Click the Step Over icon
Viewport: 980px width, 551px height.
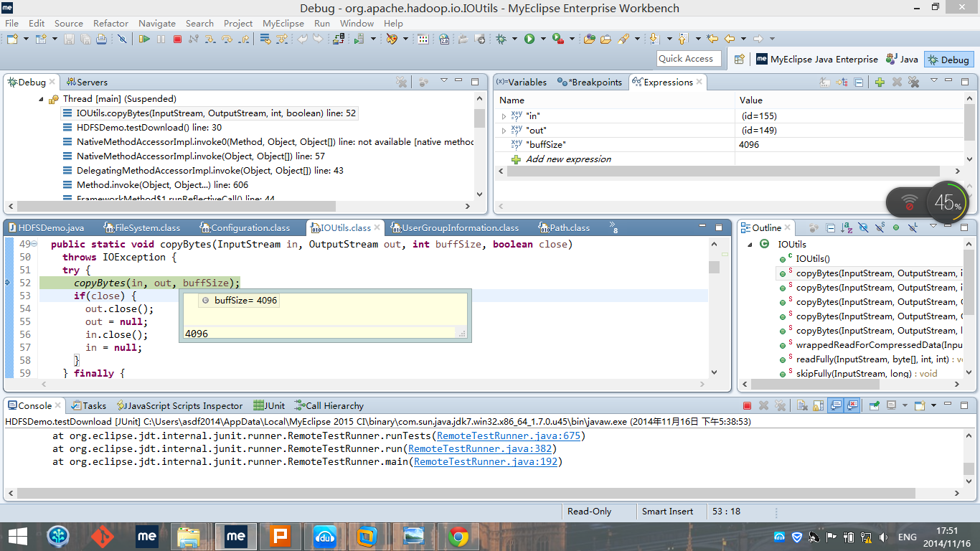click(227, 39)
